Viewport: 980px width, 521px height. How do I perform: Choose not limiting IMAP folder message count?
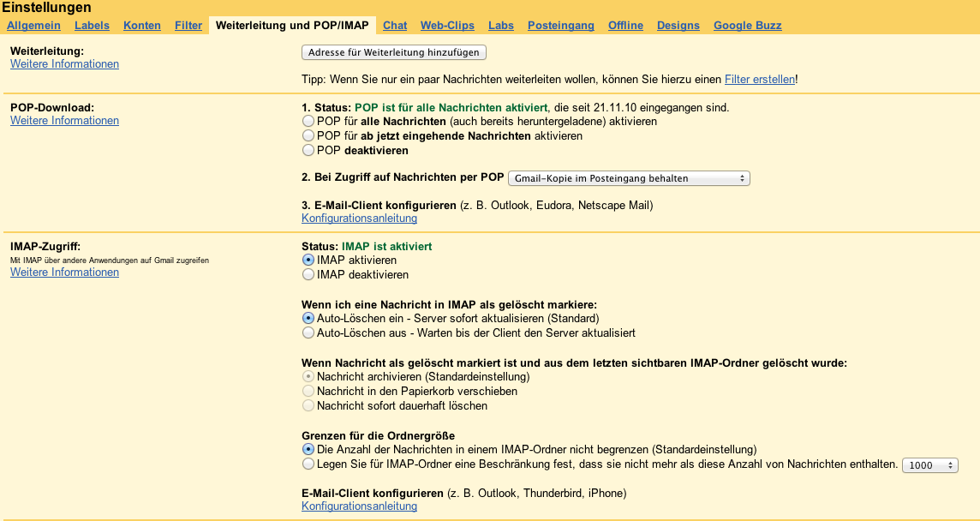[x=308, y=449]
